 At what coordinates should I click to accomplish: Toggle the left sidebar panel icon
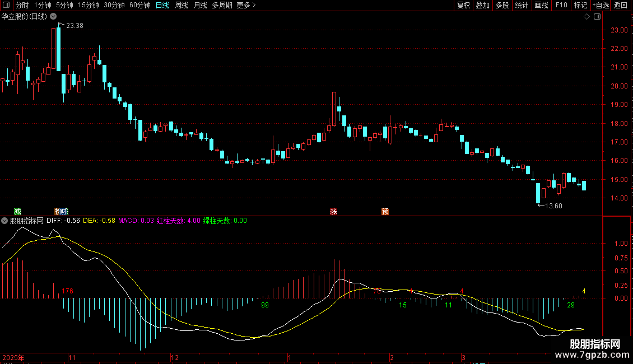(x=6, y=5)
